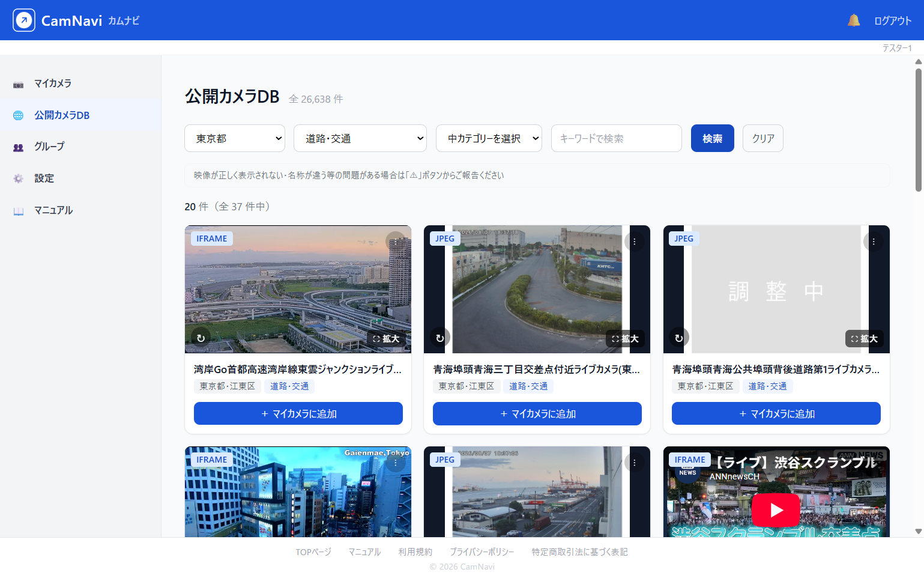The image size is (924, 581).
Task: Click the scrollbar up arrow
Action: (918, 61)
